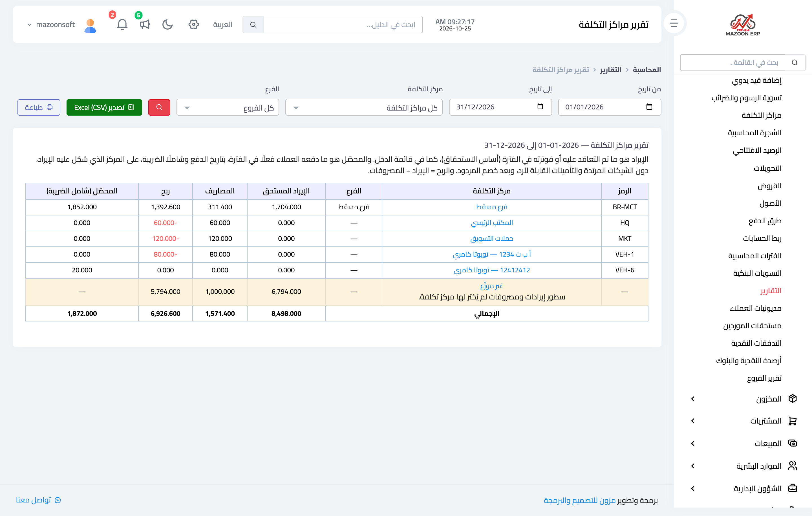Viewport: 812px width, 516px height.
Task: Open the 'كل الفروع' branch dropdown
Action: coord(228,107)
